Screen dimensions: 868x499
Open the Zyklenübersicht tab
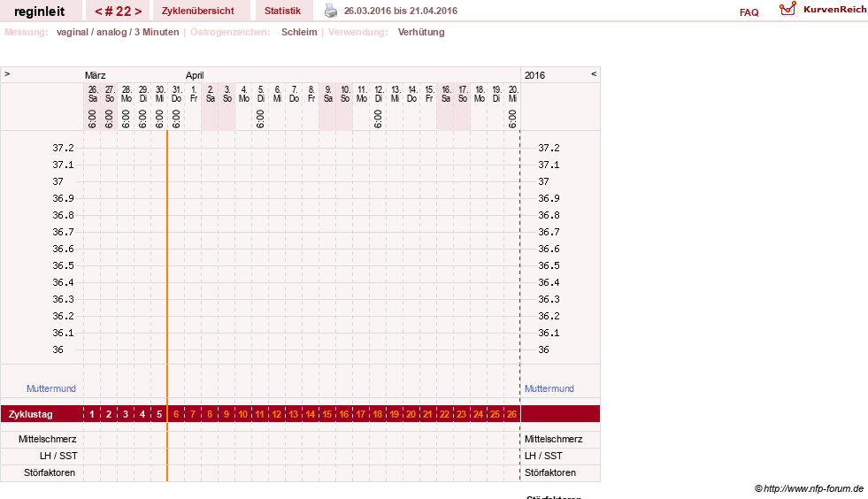(197, 11)
